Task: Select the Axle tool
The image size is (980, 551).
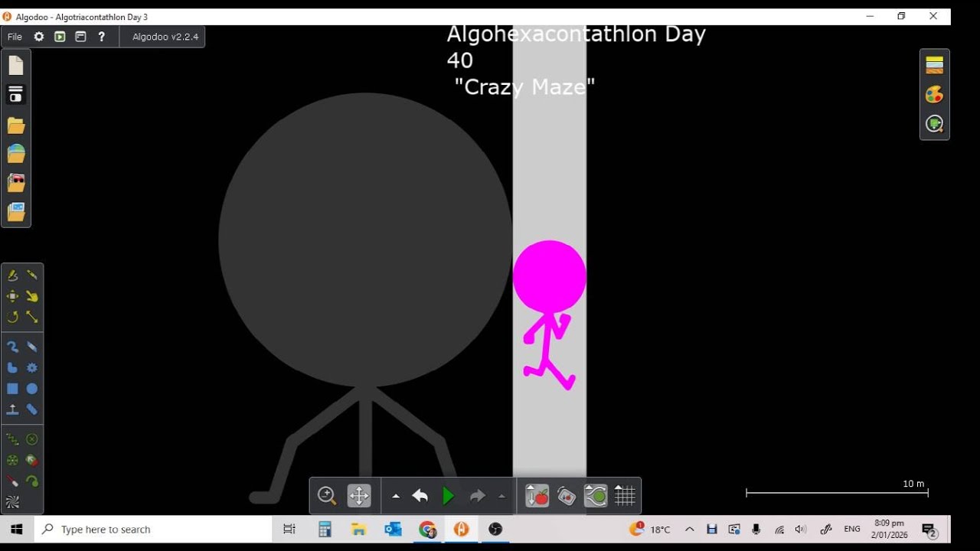Action: pos(12,461)
